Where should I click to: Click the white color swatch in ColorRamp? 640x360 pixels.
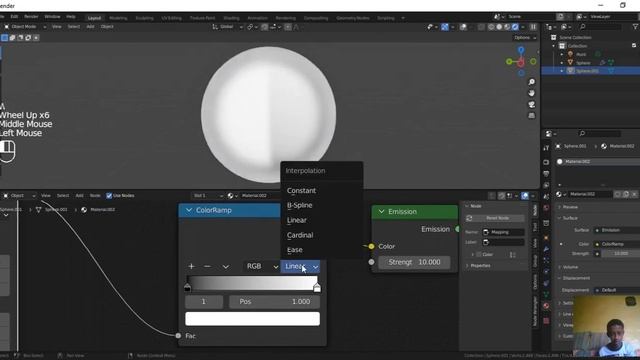click(252, 319)
